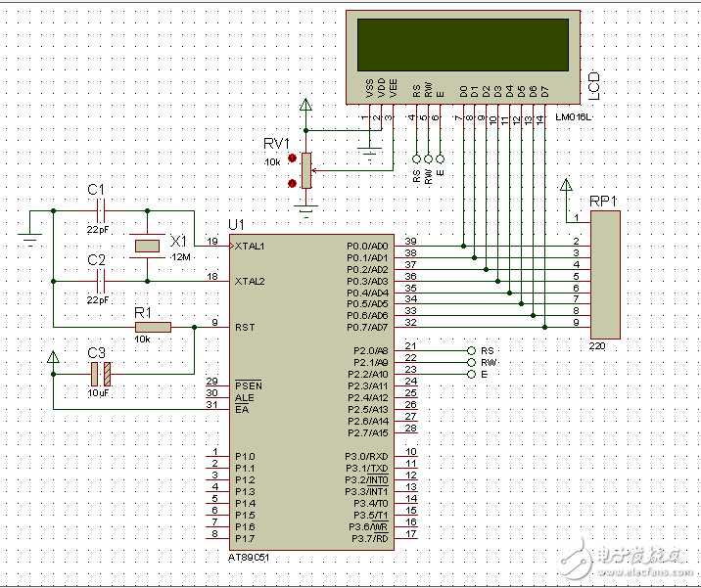701x588 pixels.
Task: Click the P1.7 pin label
Action: pyautogui.click(x=245, y=538)
